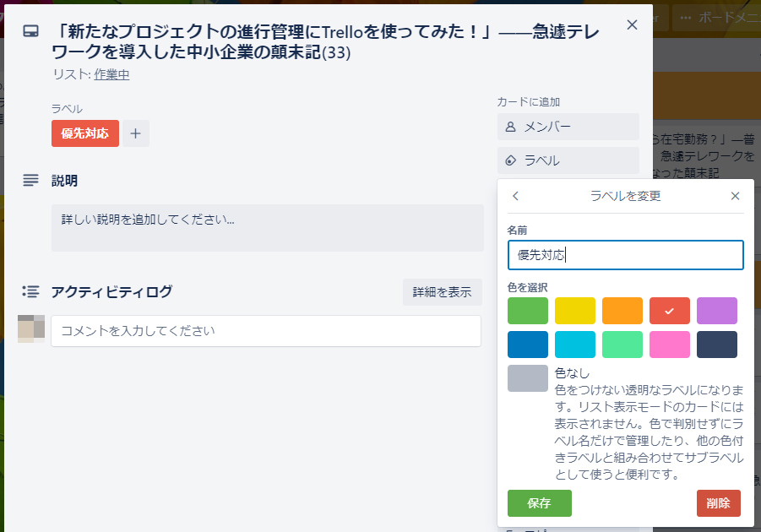Viewport: 761px width, 532px height.
Task: Click the card icon beside the title
Action: (x=30, y=32)
